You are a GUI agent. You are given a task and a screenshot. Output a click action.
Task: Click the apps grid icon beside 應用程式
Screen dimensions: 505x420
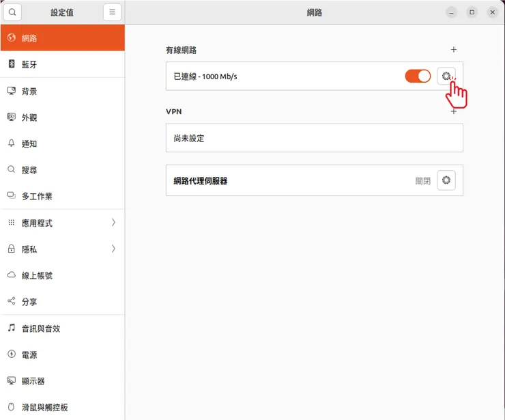tap(12, 222)
